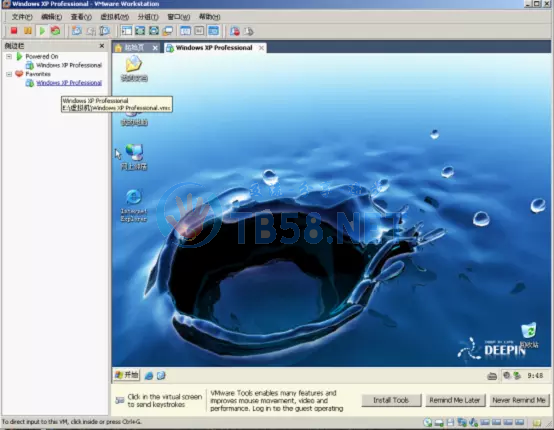
Task: Click the Recycle Bin desktop icon
Action: [x=529, y=335]
